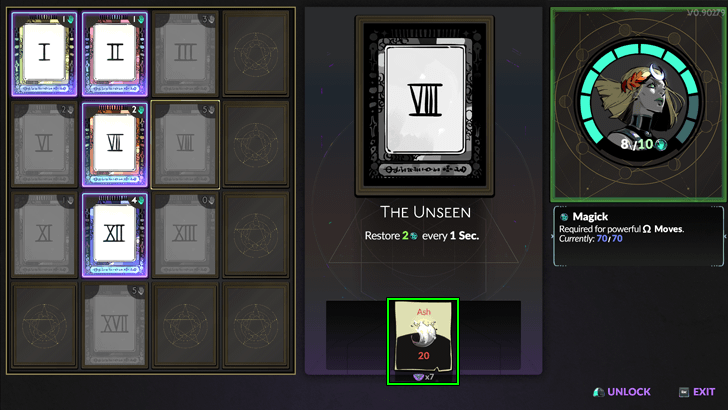The image size is (728, 410).
Task: Click the gem icon beside x7
Action: tap(418, 377)
